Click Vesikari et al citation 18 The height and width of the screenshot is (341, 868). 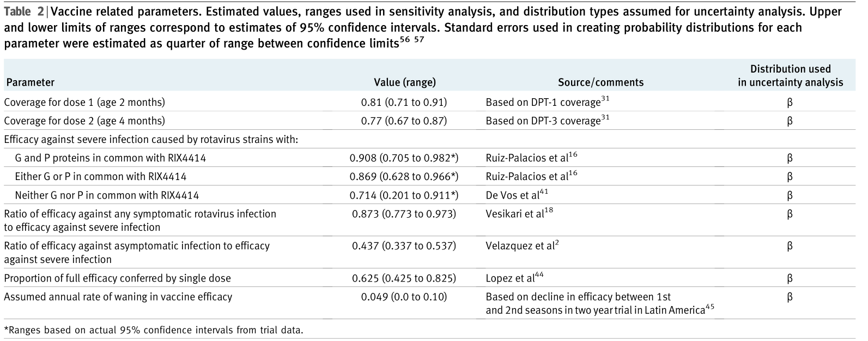pos(549,211)
